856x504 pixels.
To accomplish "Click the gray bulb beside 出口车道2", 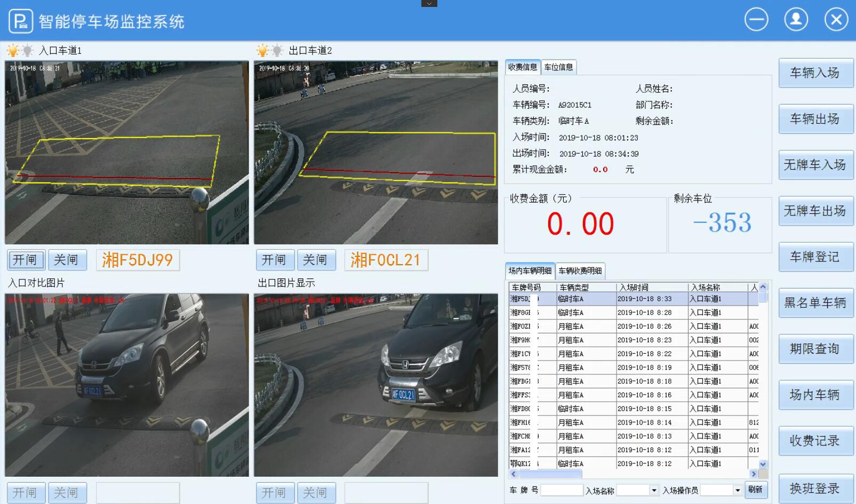I will 277,51.
